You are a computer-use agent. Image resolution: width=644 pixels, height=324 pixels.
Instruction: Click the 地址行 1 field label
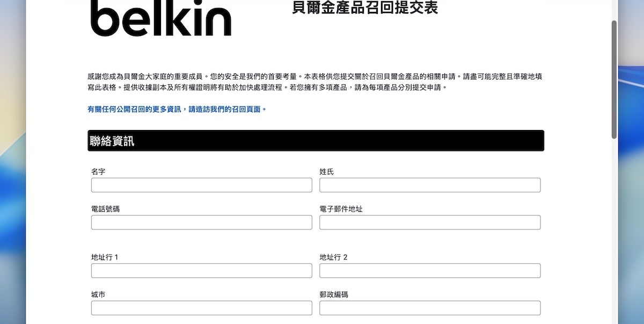pos(105,257)
